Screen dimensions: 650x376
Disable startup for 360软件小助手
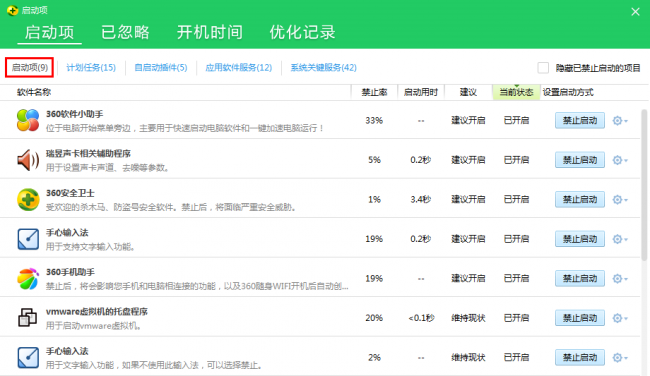coord(580,121)
